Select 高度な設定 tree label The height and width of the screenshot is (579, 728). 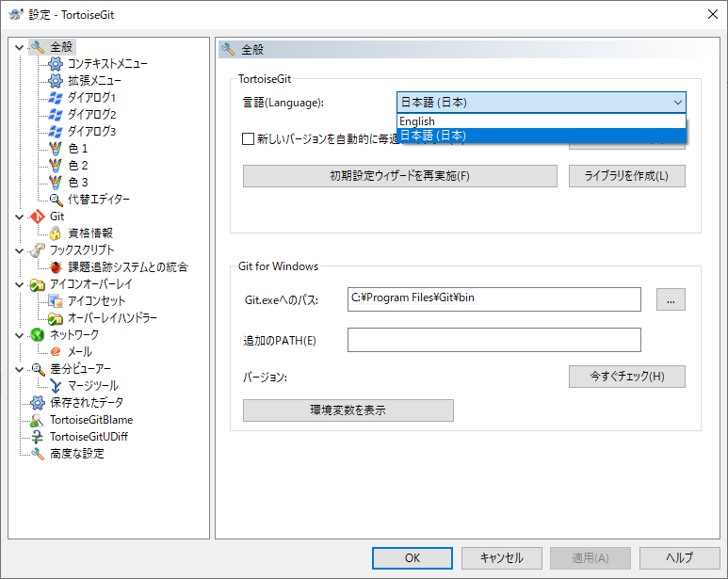click(77, 454)
